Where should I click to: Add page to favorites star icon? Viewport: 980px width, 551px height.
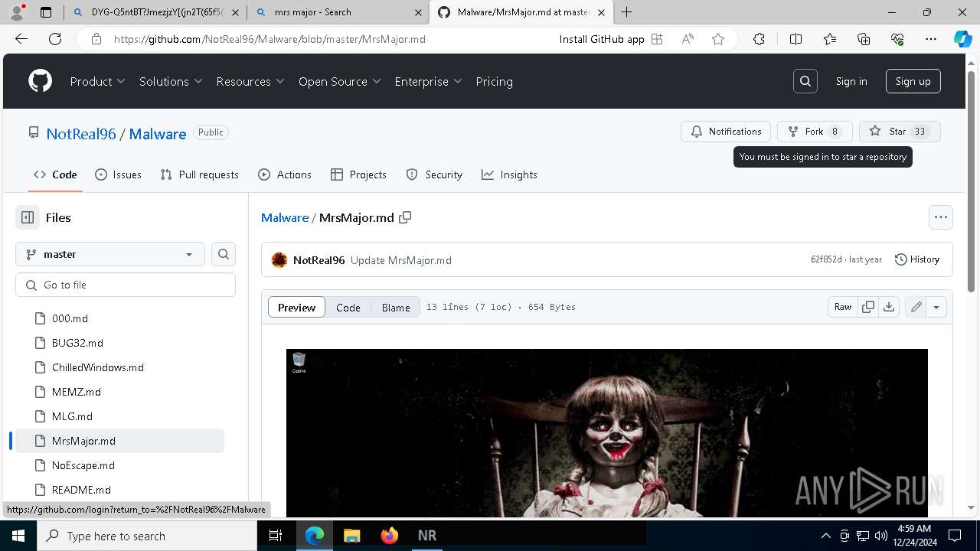[x=718, y=39]
